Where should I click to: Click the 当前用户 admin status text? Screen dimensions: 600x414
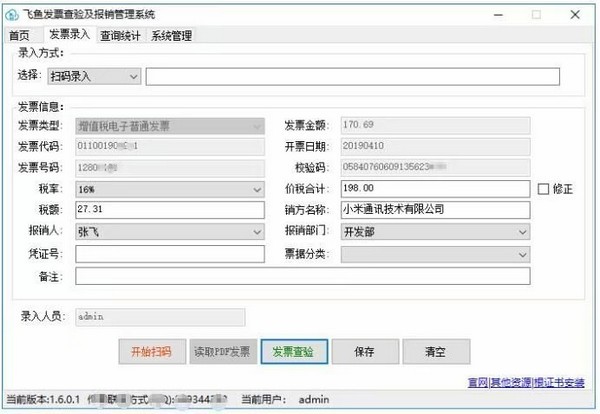(285, 399)
